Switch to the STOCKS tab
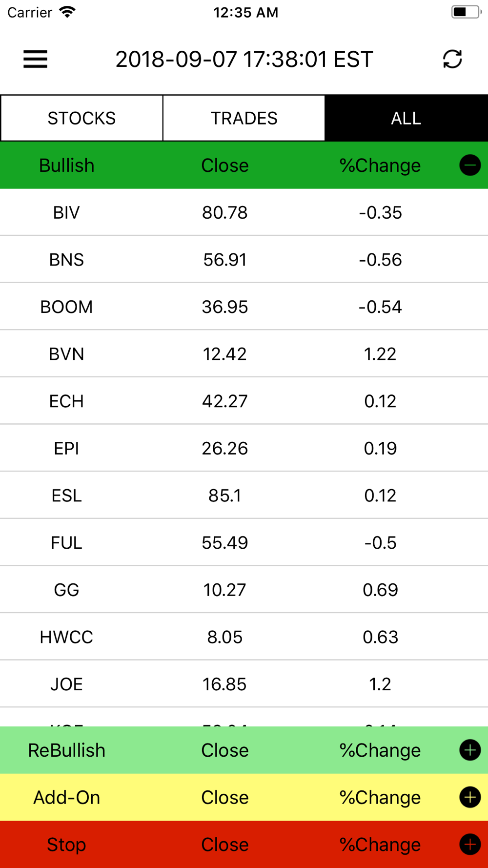The image size is (488, 868). click(x=81, y=118)
